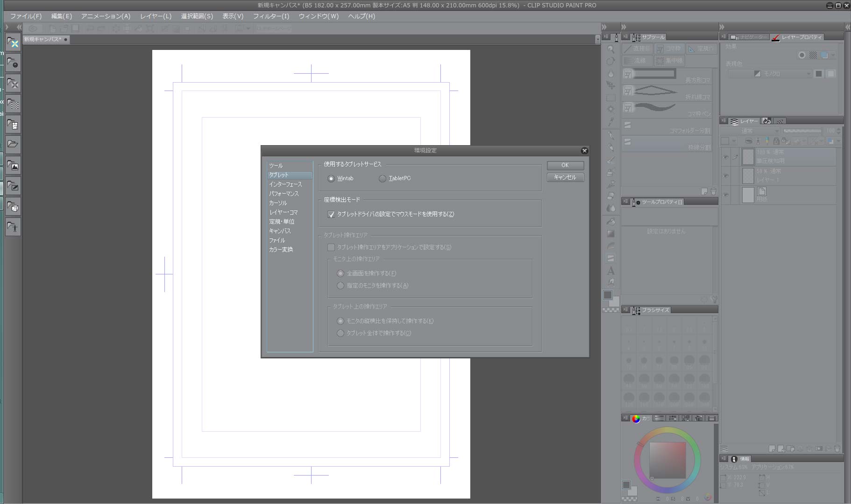The width and height of the screenshot is (851, 504).
Task: Select the Magnifier zoom tool
Action: [610, 49]
